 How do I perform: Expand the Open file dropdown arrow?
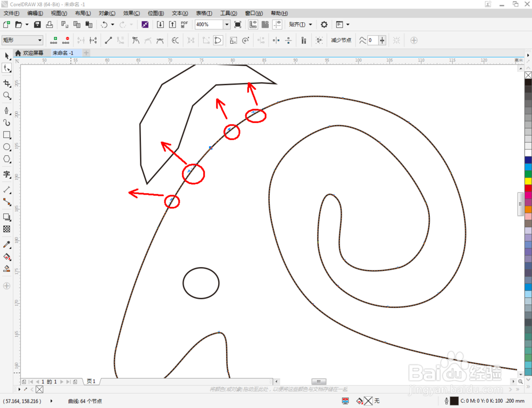coord(27,24)
